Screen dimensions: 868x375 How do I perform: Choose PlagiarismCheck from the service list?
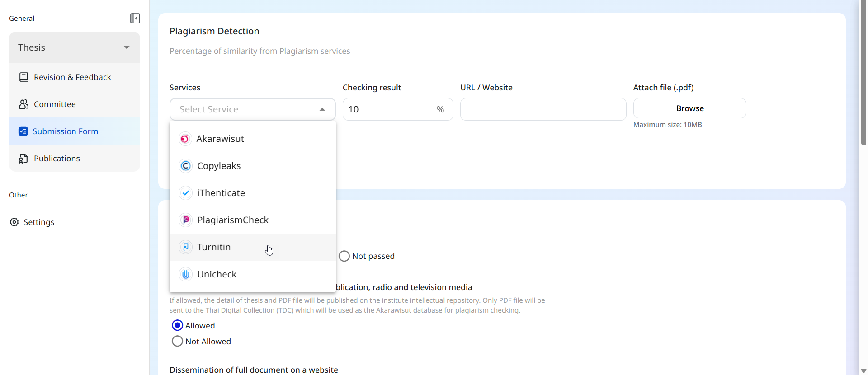253,220
